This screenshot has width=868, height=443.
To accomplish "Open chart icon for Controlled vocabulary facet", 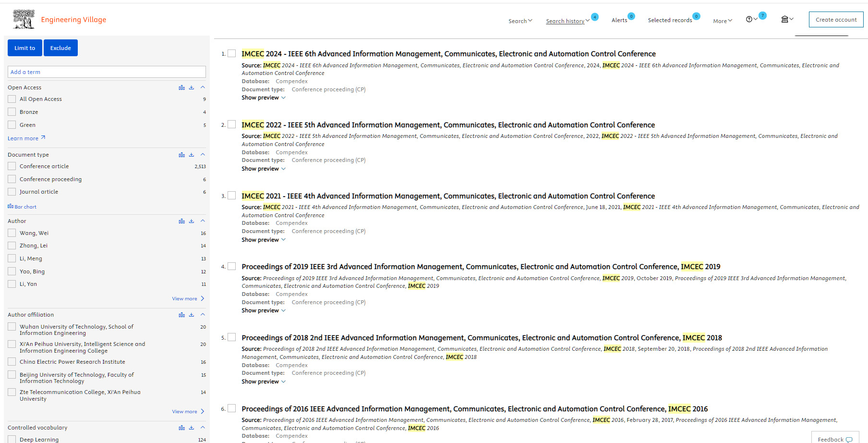I will (x=181, y=428).
